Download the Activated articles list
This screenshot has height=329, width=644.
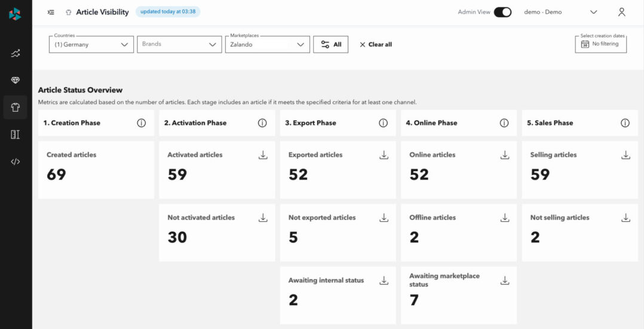coord(263,155)
